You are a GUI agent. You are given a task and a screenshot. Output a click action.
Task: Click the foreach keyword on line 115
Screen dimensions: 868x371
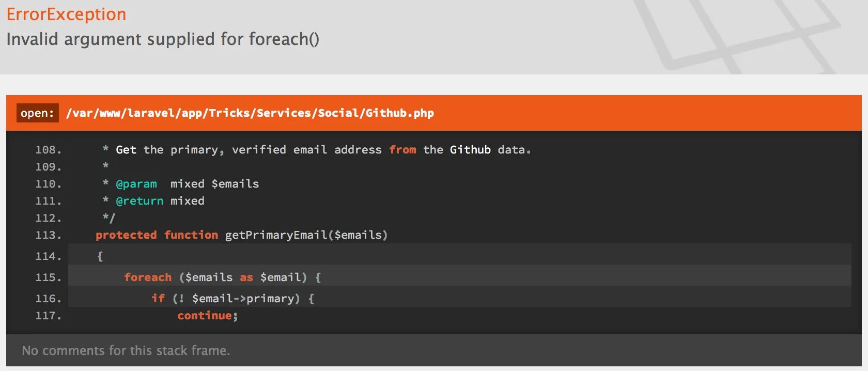(x=148, y=277)
